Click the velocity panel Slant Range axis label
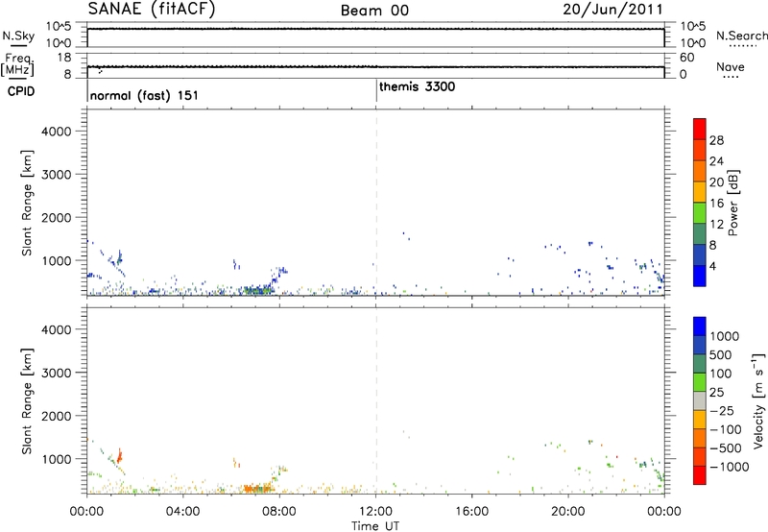The height and width of the screenshot is (532, 768). (27, 400)
